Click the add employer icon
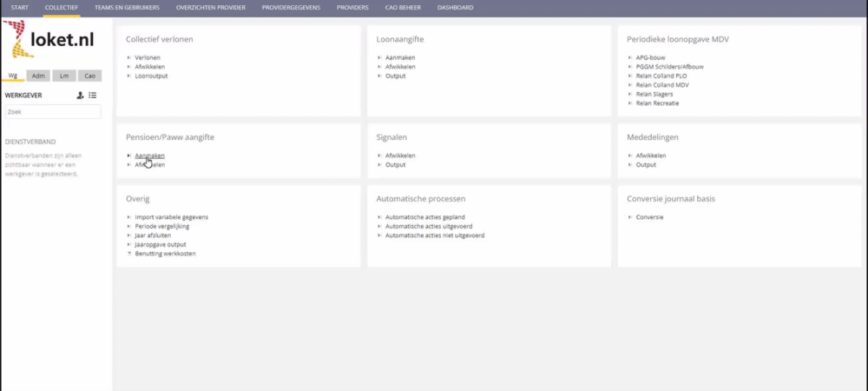Image resolution: width=868 pixels, height=391 pixels. pyautogui.click(x=80, y=95)
